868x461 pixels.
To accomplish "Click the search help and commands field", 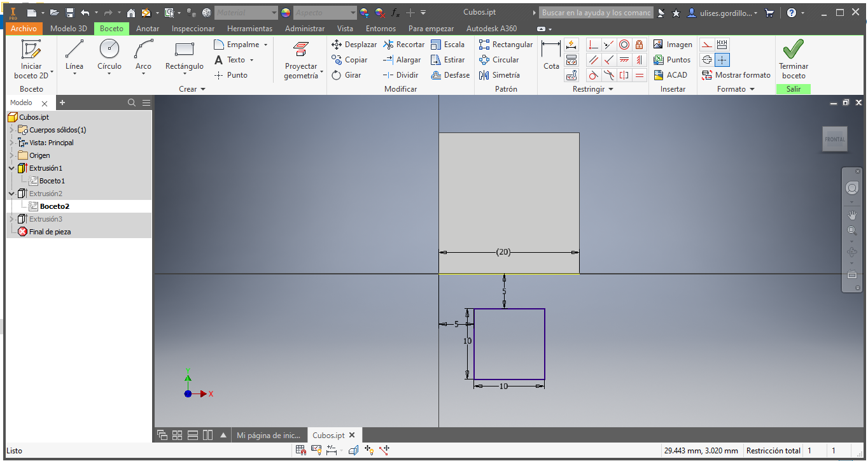I will (596, 13).
